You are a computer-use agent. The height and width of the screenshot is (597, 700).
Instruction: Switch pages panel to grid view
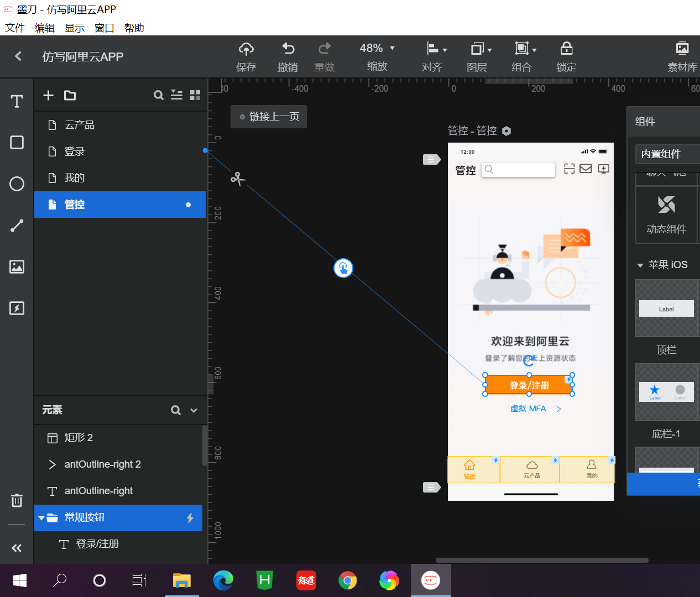coord(195,95)
